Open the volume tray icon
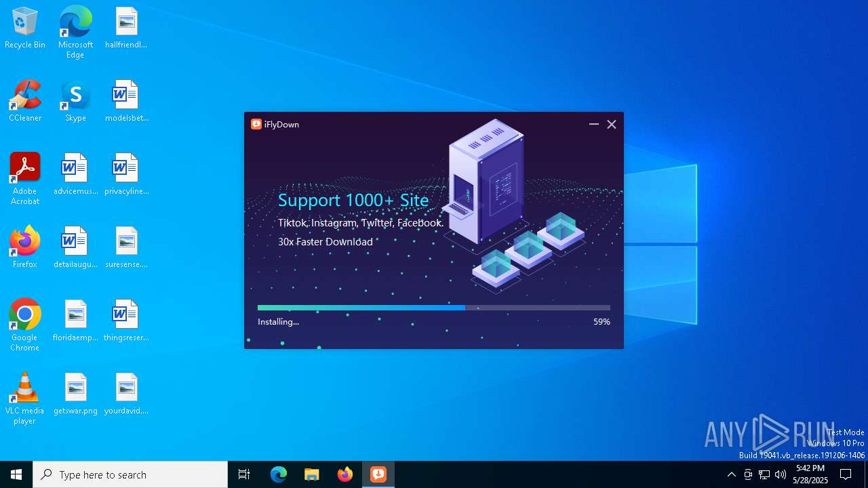Viewport: 868px width, 488px height. pos(781,474)
